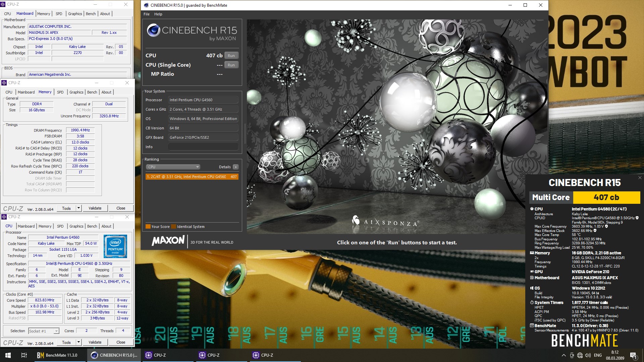
Task: Open the clock showing 8:12 08.03.2089
Action: (615, 355)
